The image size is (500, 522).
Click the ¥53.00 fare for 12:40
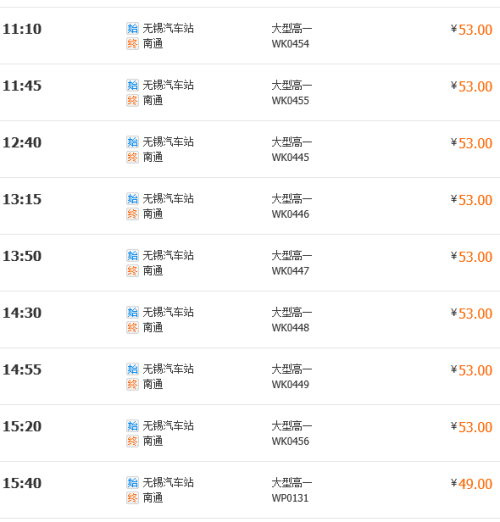(x=471, y=143)
